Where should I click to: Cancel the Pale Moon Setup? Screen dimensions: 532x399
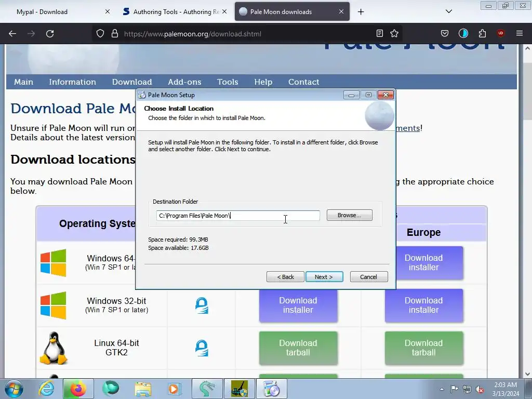369,277
